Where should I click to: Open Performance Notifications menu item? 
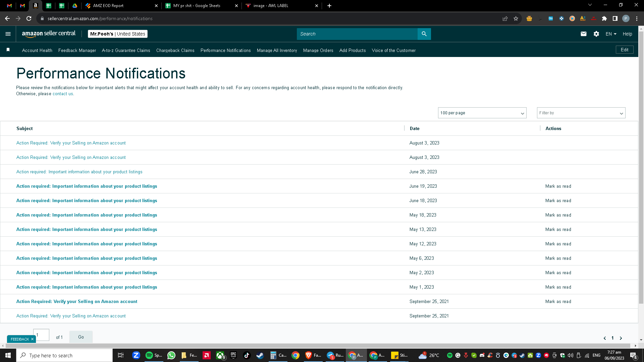pyautogui.click(x=226, y=50)
